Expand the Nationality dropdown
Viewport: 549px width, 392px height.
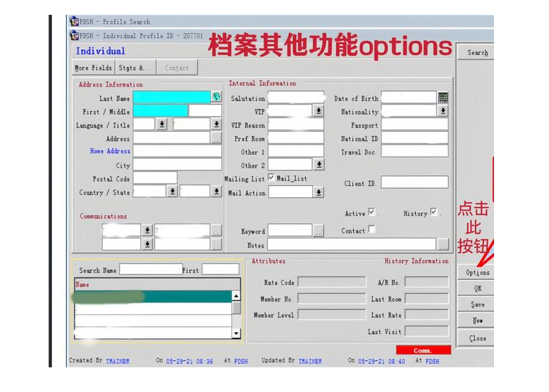point(443,111)
